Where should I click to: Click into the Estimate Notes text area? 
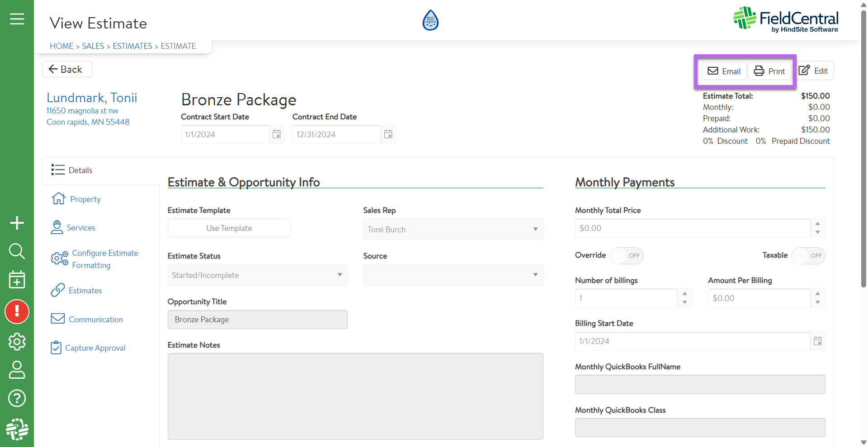pyautogui.click(x=355, y=396)
